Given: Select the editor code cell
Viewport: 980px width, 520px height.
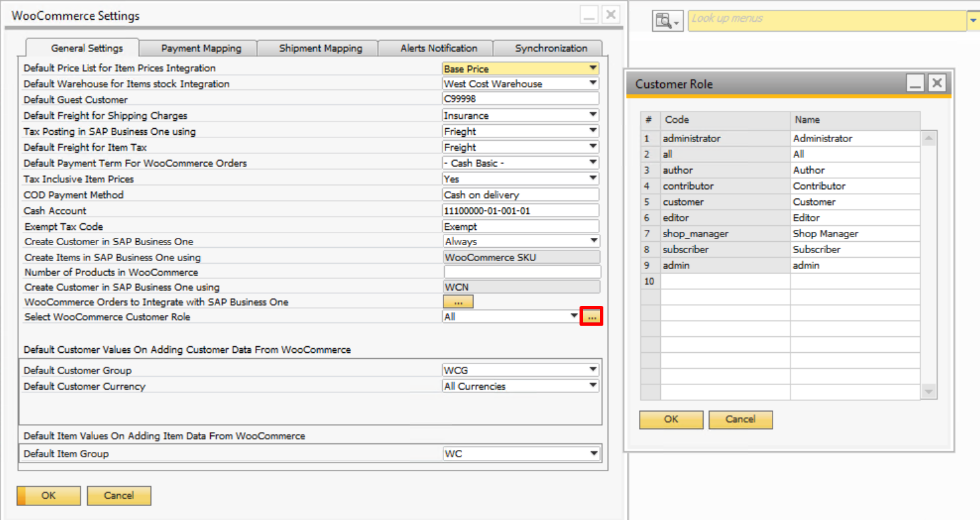Looking at the screenshot, I should coord(725,218).
